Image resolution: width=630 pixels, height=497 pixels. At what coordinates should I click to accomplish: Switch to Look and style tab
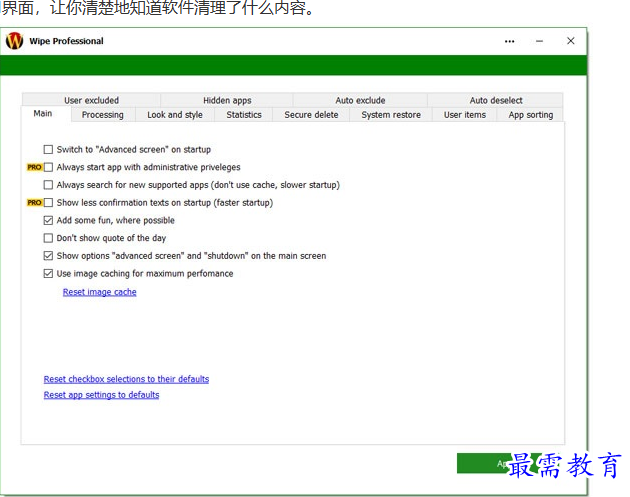pos(175,115)
